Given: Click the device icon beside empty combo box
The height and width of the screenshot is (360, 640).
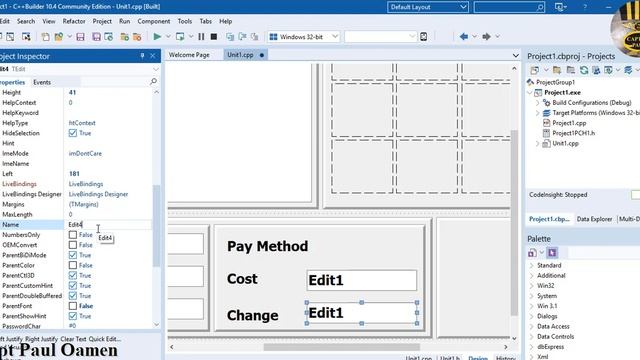Looking at the screenshot, I should 424,37.
